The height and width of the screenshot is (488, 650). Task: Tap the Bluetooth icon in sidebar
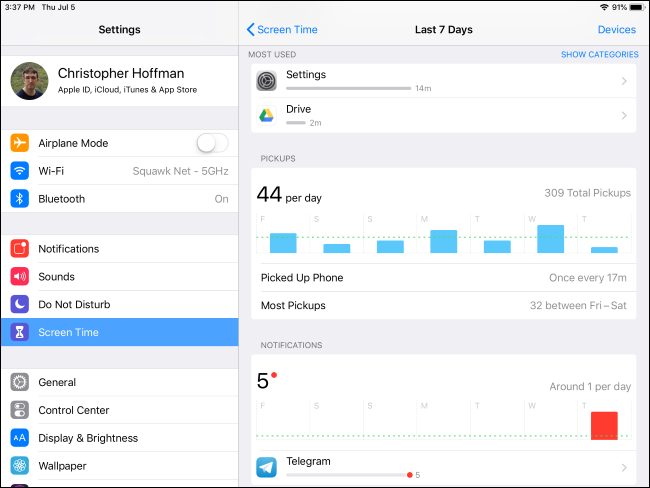pyautogui.click(x=20, y=199)
